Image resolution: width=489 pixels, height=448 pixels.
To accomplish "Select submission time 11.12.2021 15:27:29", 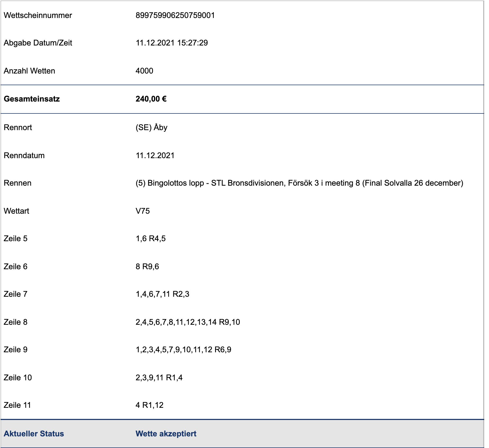I will pos(172,43).
